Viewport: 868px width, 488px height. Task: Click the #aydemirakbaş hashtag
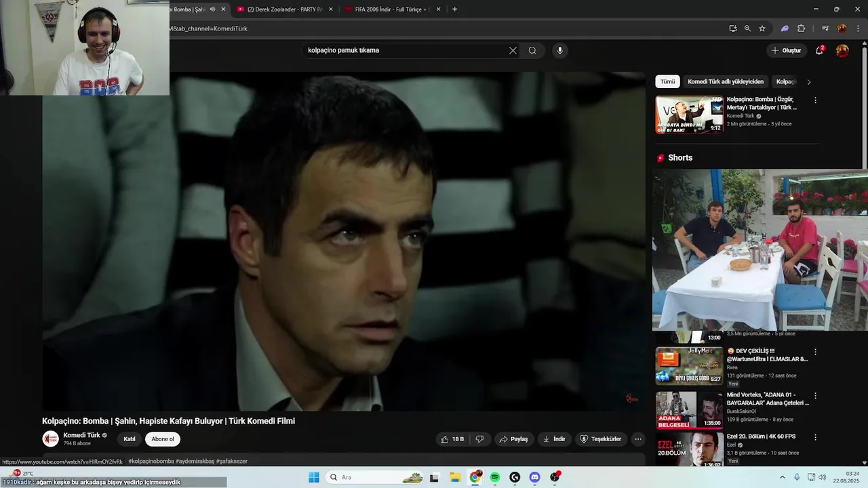pyautogui.click(x=195, y=462)
